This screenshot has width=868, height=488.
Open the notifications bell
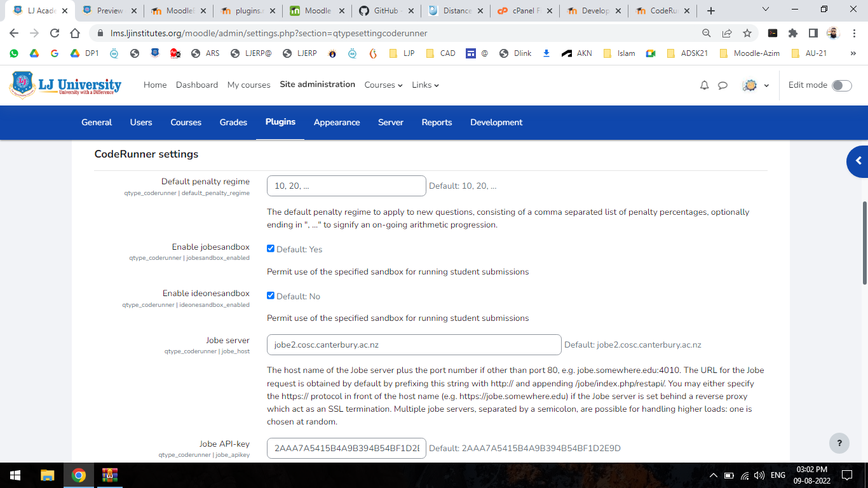704,85
